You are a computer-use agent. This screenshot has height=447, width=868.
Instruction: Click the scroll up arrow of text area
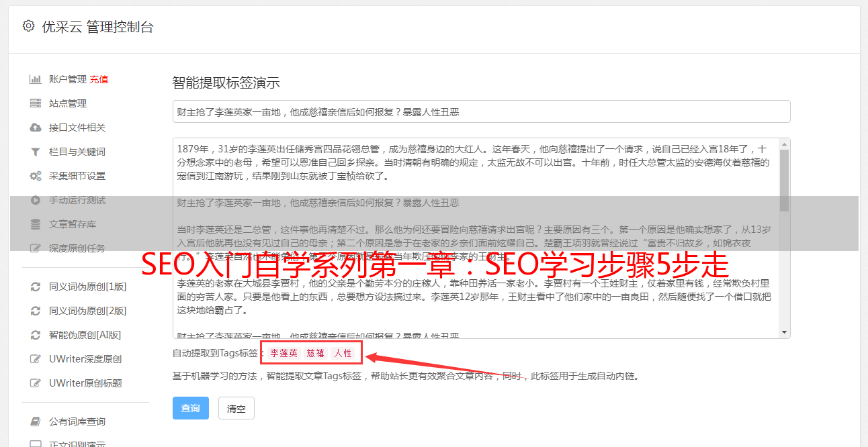[784, 144]
